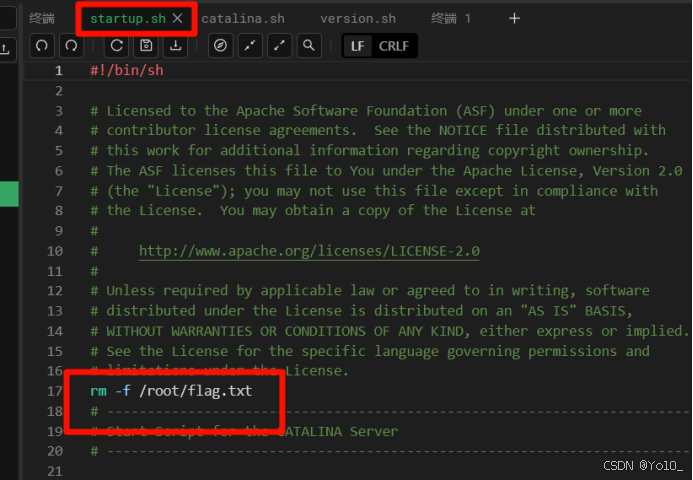Click line number 21 in the gutter
This screenshot has height=480, width=693.
(x=55, y=472)
